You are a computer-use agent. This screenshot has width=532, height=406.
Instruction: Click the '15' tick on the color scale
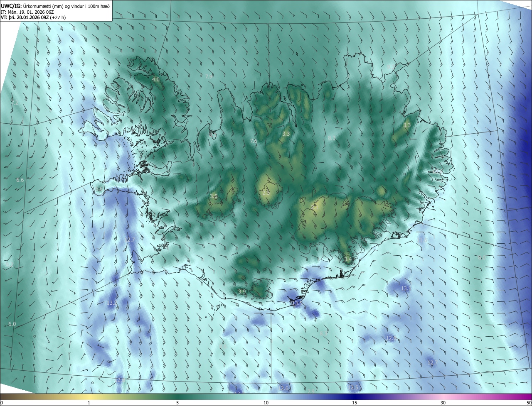355,403
